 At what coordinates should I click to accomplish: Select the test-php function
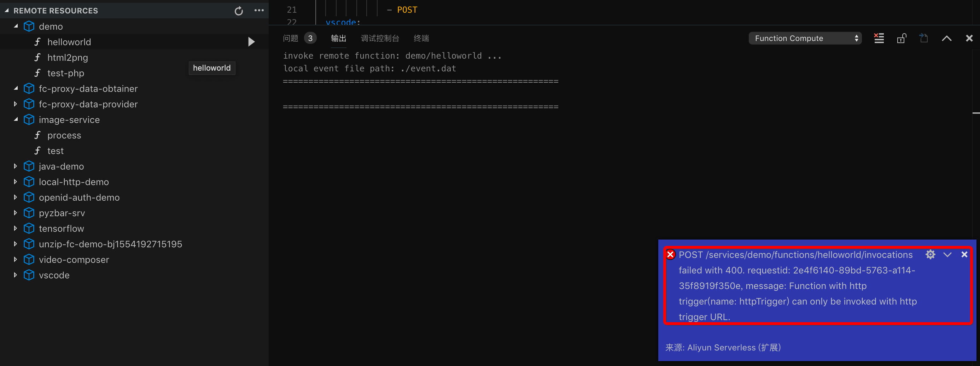(x=65, y=73)
